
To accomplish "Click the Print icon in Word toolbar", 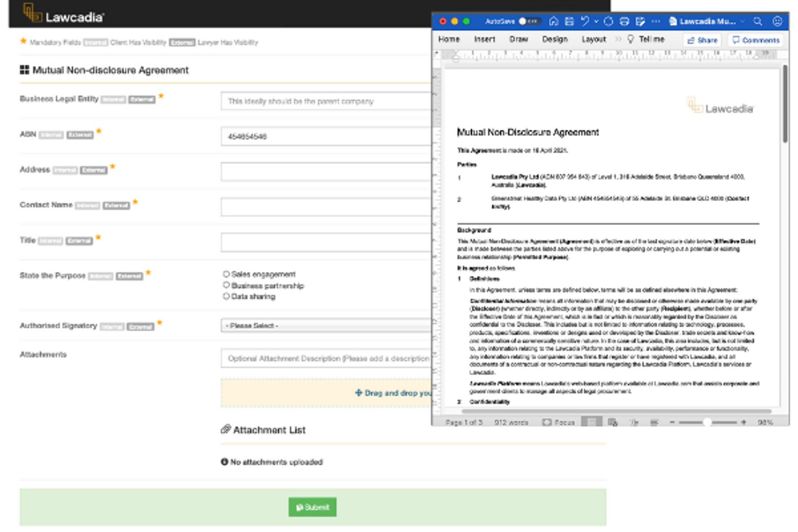I will (624, 21).
